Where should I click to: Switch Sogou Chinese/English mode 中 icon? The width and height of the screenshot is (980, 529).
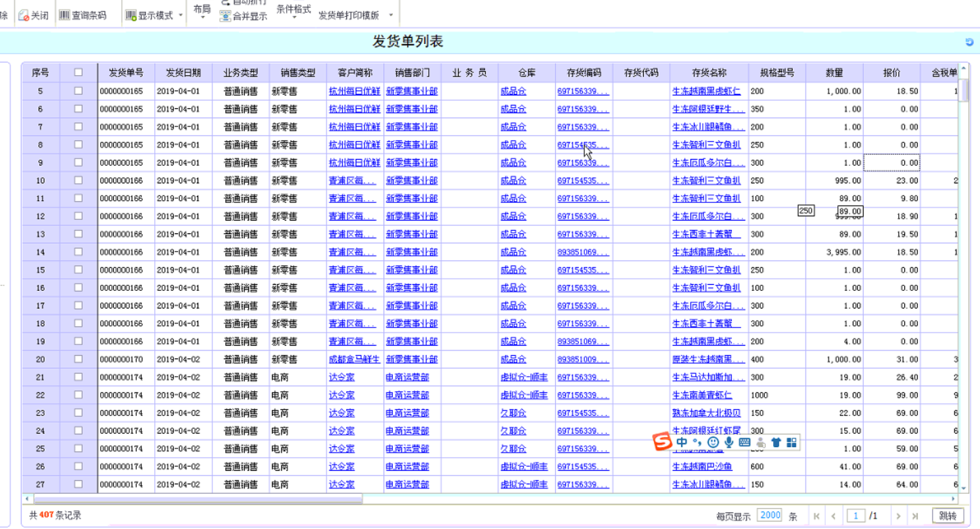[682, 442]
